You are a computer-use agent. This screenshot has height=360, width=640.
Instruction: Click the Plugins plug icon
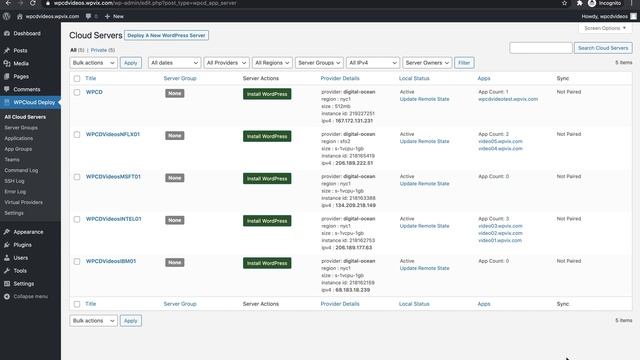(x=7, y=245)
